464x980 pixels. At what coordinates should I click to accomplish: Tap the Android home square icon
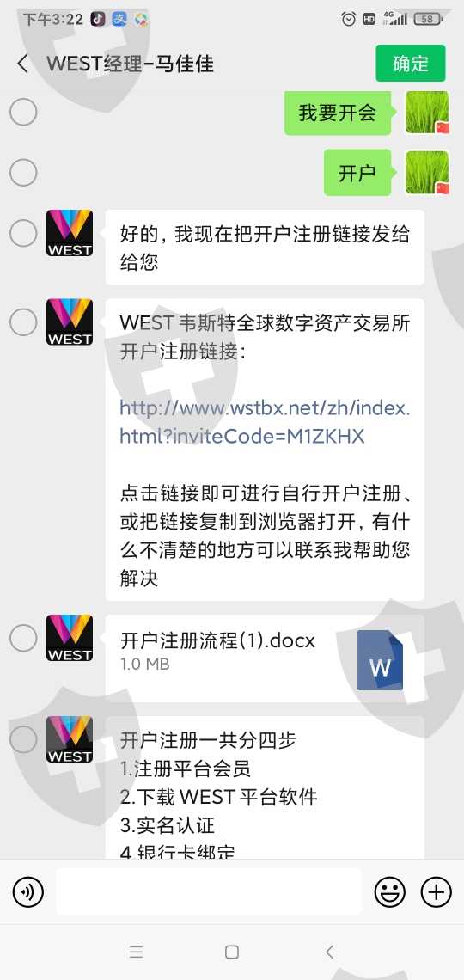pos(232,952)
